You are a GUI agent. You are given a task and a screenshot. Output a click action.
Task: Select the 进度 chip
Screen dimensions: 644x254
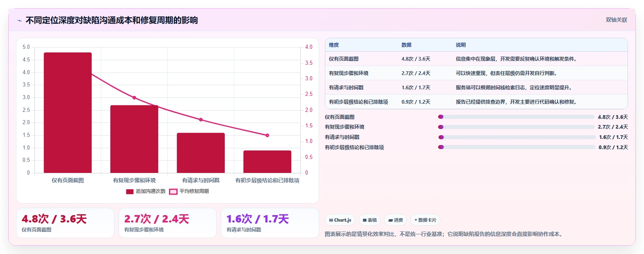pyautogui.click(x=396, y=220)
